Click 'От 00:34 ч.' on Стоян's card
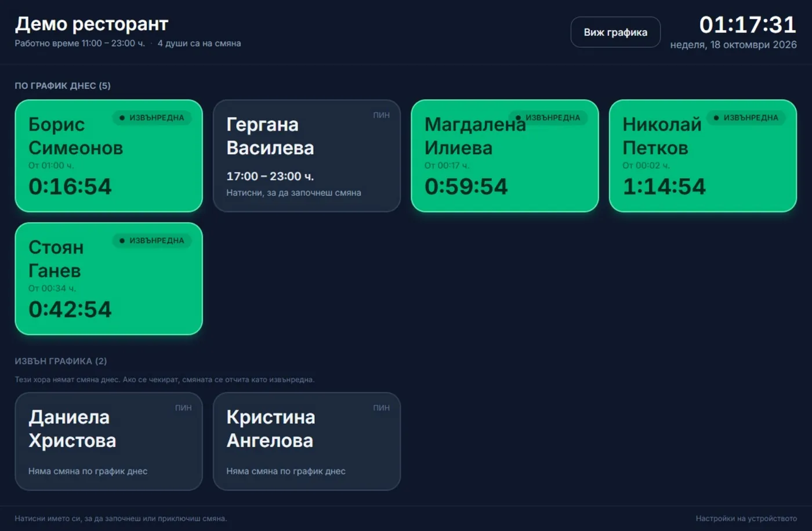This screenshot has height=531, width=812. click(x=52, y=288)
